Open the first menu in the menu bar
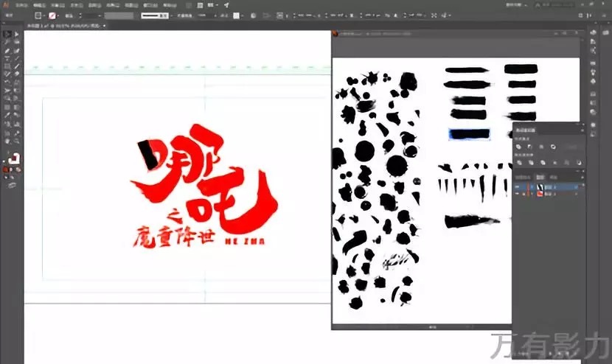612x364 pixels. [x=20, y=3]
